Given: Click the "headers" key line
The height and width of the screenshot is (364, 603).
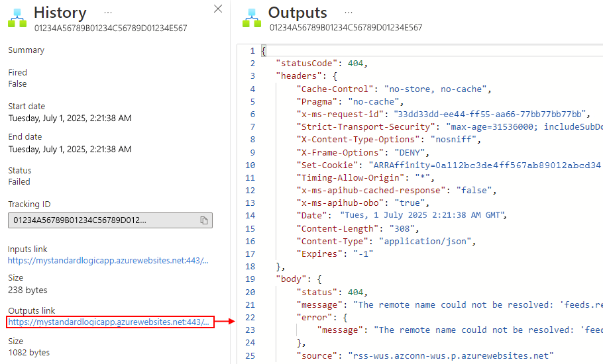Looking at the screenshot, I should 307,76.
